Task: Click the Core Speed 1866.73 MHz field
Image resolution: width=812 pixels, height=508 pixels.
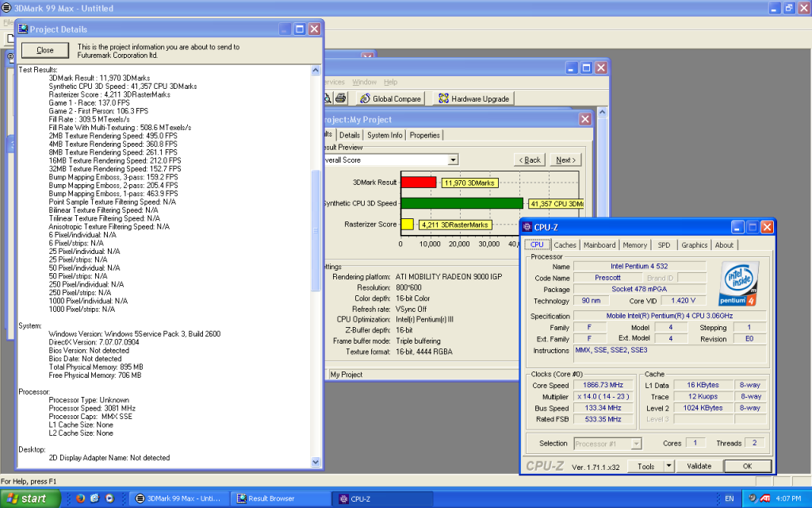Action: 603,385
